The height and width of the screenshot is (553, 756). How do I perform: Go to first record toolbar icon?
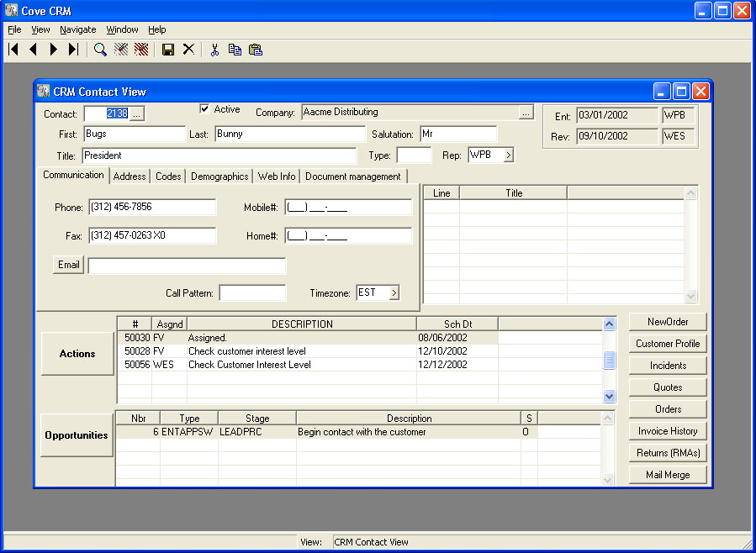(x=13, y=49)
